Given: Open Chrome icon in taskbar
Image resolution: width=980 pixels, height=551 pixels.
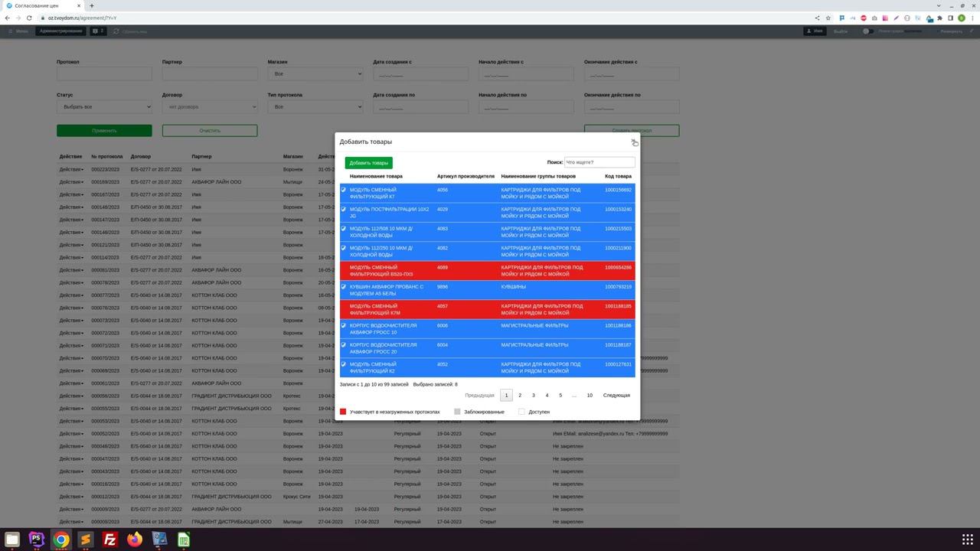Looking at the screenshot, I should pos(61,540).
